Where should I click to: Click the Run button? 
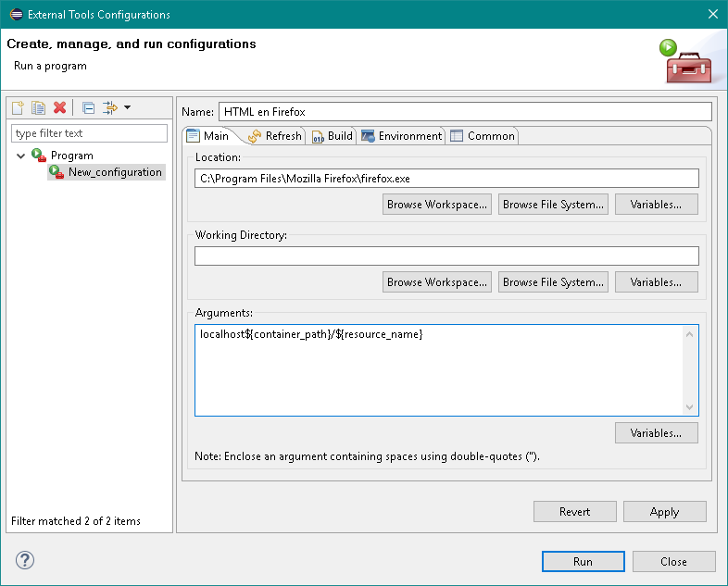tap(584, 561)
